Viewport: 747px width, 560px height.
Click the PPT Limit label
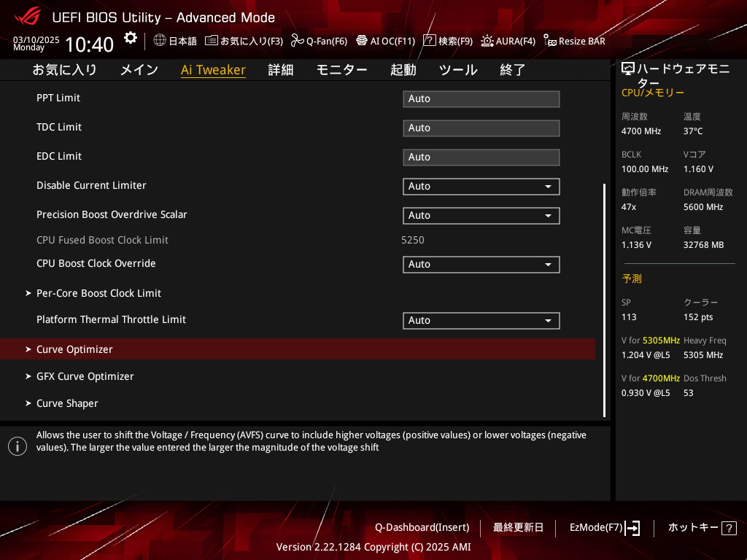(x=58, y=98)
